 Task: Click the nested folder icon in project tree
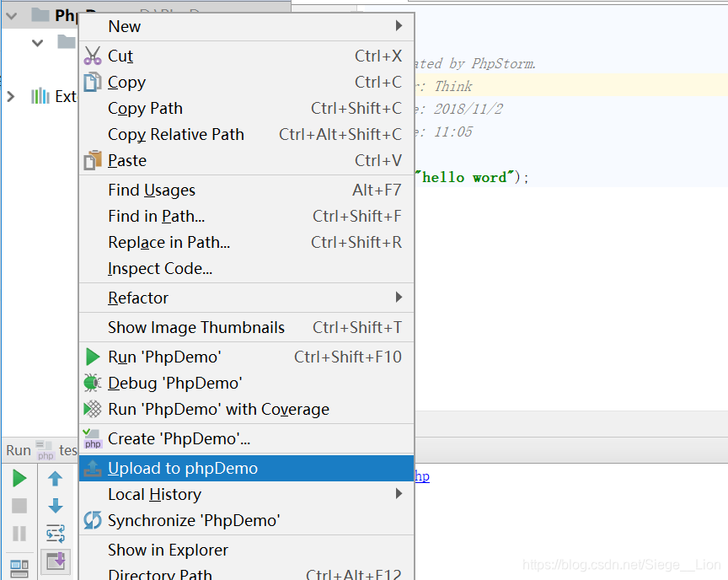click(67, 42)
